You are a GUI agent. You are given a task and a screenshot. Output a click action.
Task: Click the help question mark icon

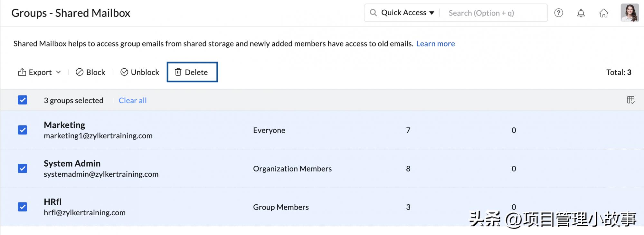[558, 13]
